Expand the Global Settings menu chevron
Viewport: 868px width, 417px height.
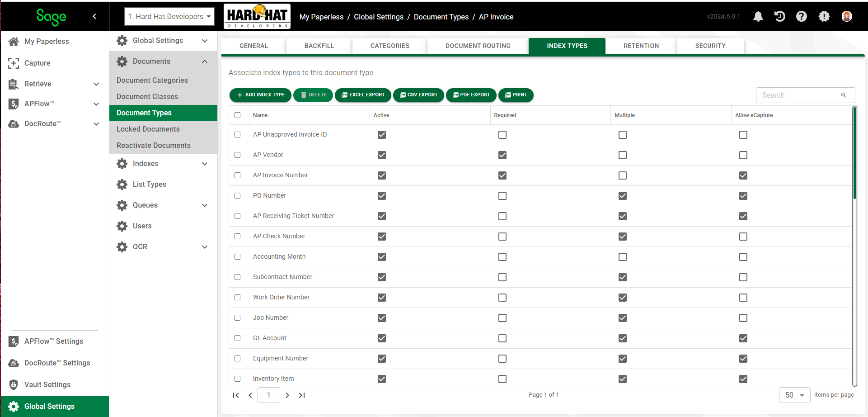click(x=205, y=41)
